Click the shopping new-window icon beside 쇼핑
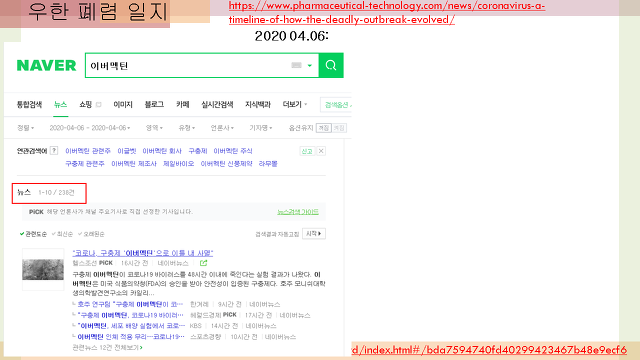Viewport: 640px width, 360px height. 98,104
